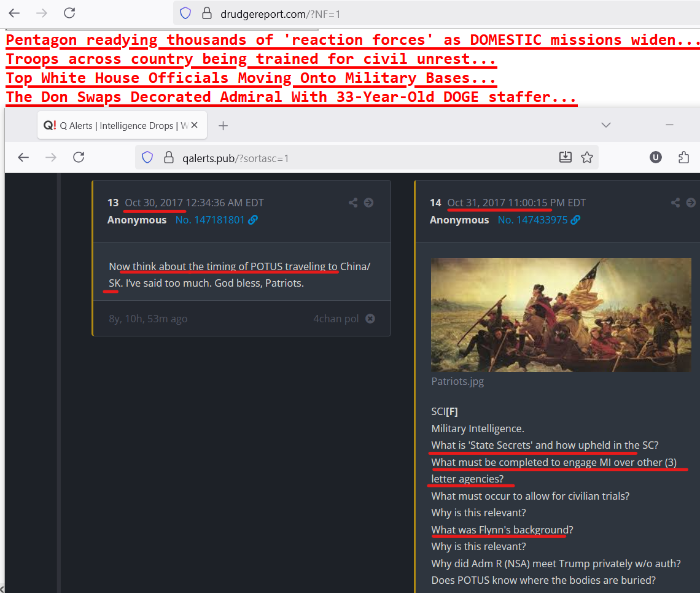The width and height of the screenshot is (700, 593).
Task: Open post No. 147181801 link
Action: tap(210, 220)
